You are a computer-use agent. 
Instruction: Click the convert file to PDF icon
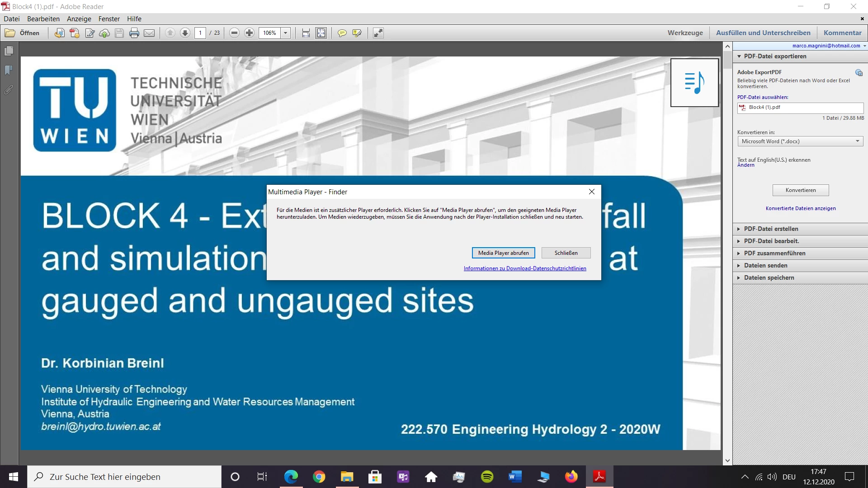point(59,33)
